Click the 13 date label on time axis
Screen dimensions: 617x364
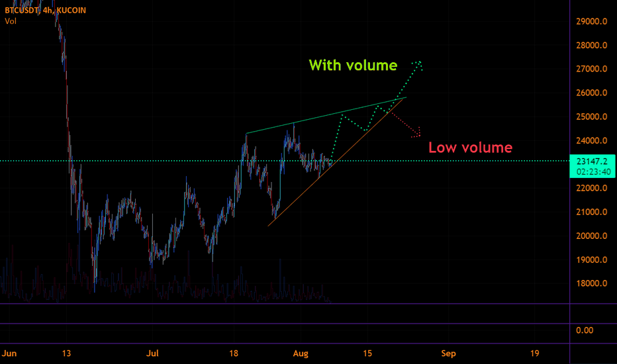(x=66, y=353)
